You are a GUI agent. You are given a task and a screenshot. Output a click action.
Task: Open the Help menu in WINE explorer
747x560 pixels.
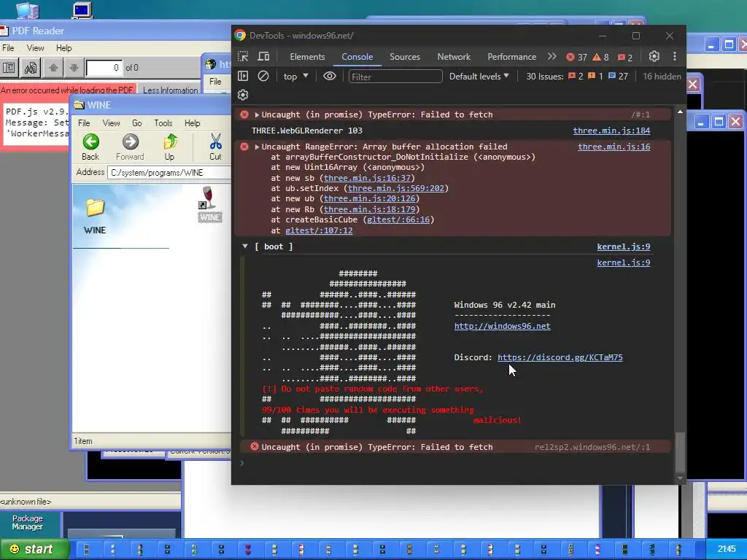tap(192, 122)
